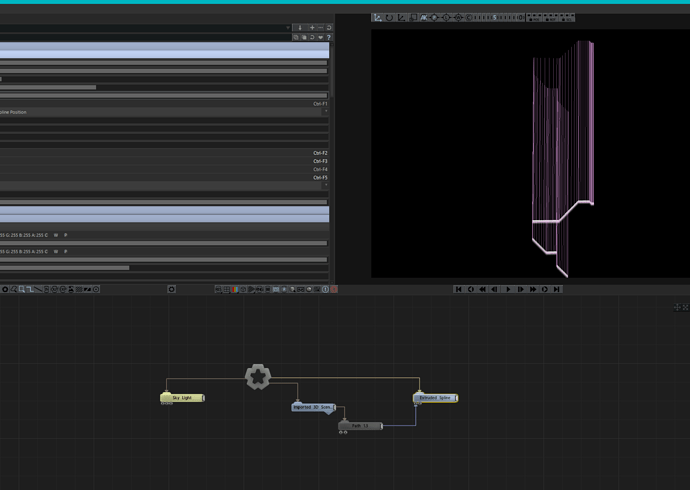Viewport: 690px width, 490px height.
Task: Click the paste properties icon in properties header
Action: (x=304, y=37)
